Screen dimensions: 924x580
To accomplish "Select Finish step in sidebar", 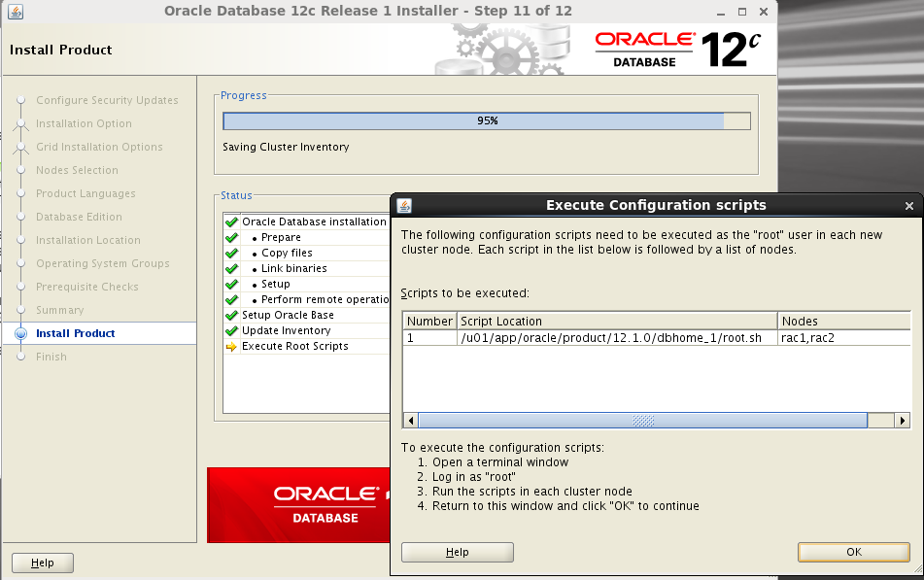I will click(x=51, y=357).
